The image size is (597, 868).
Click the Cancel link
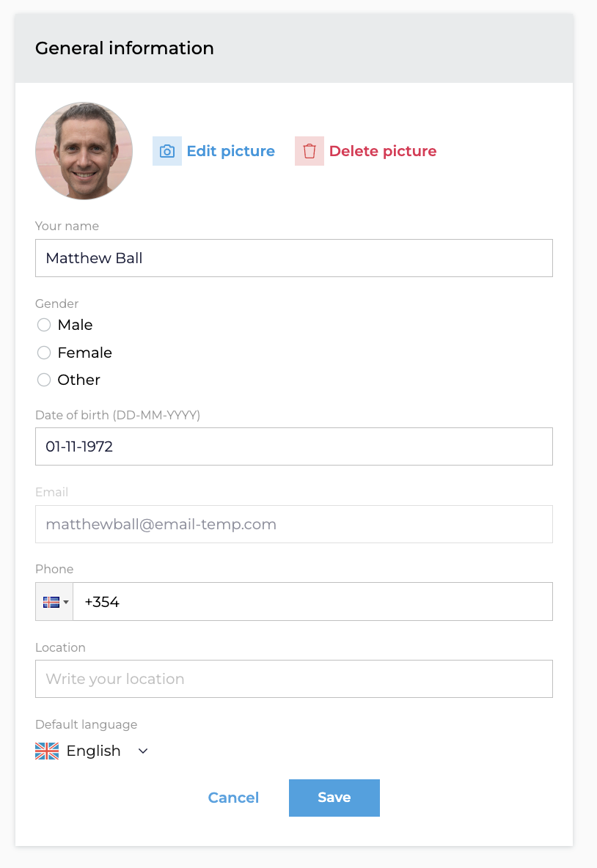[233, 798]
